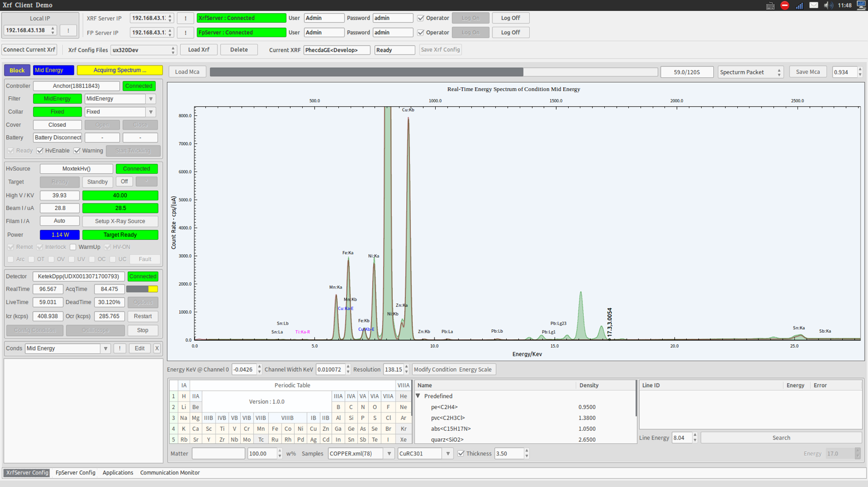
Task: Click the Load Xrf button
Action: tap(198, 50)
